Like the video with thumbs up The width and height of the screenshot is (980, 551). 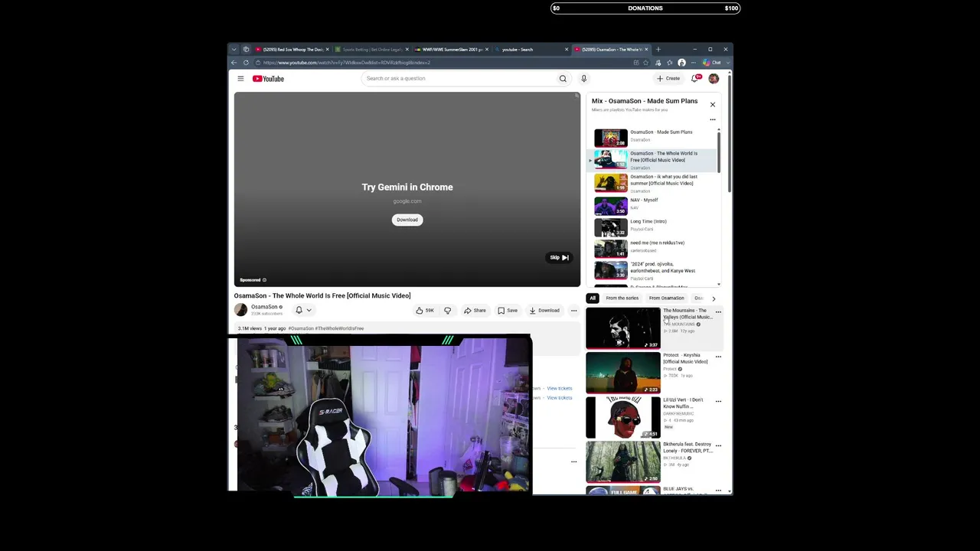(x=424, y=311)
